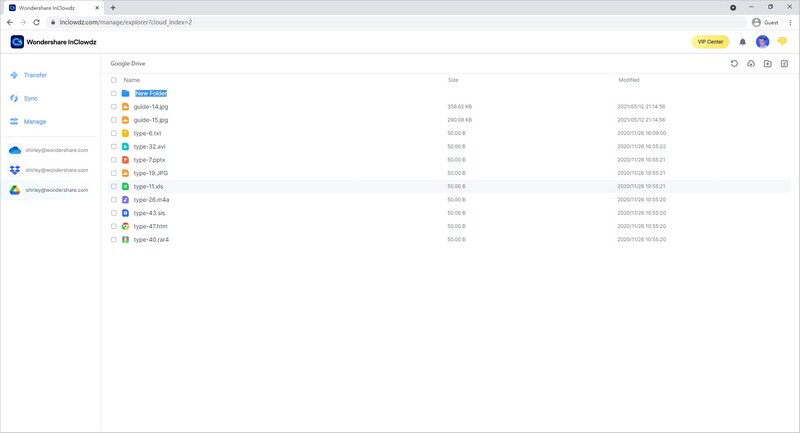This screenshot has width=800, height=433.
Task: Click the 358.62 KB size of guide-14.jpg
Action: 459,107
